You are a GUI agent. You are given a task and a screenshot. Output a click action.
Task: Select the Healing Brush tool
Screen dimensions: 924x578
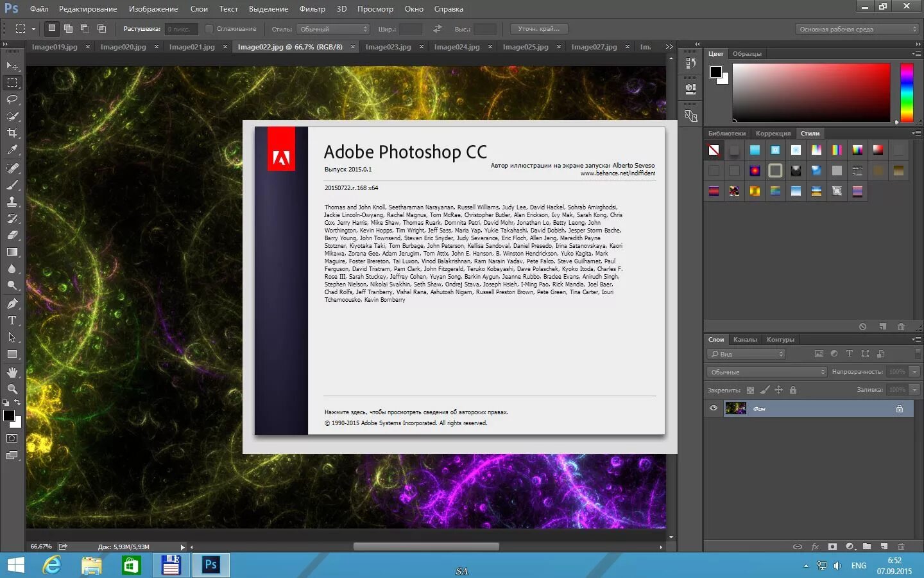pyautogui.click(x=12, y=168)
